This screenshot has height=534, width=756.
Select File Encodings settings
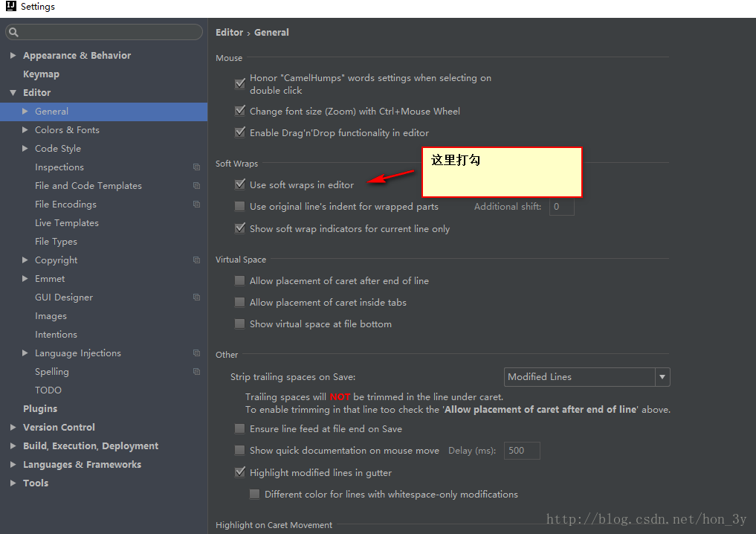pos(65,205)
